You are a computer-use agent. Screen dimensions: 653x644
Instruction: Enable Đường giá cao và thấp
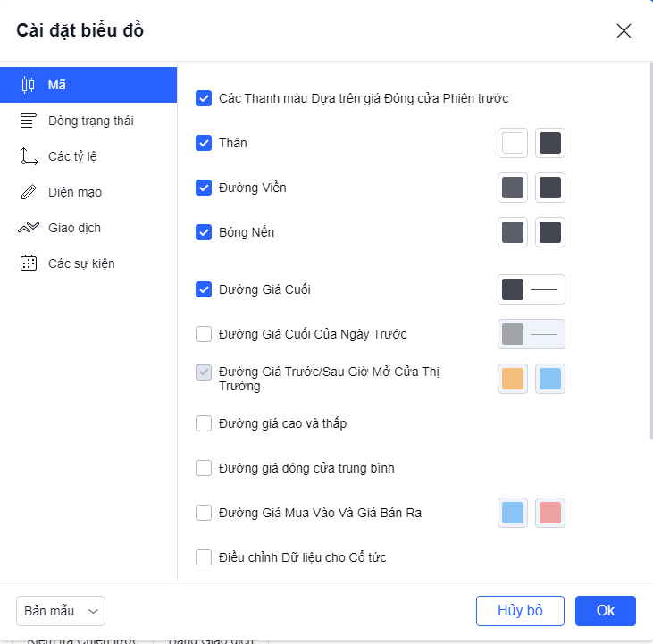coord(204,423)
